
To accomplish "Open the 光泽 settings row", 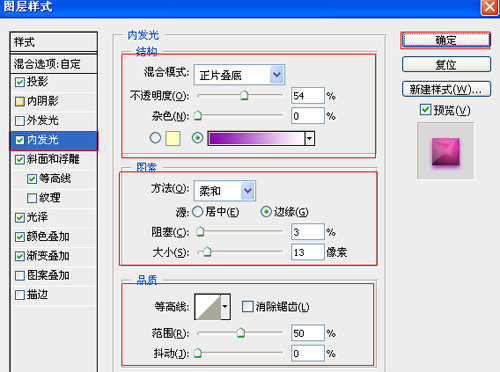I will 54,218.
